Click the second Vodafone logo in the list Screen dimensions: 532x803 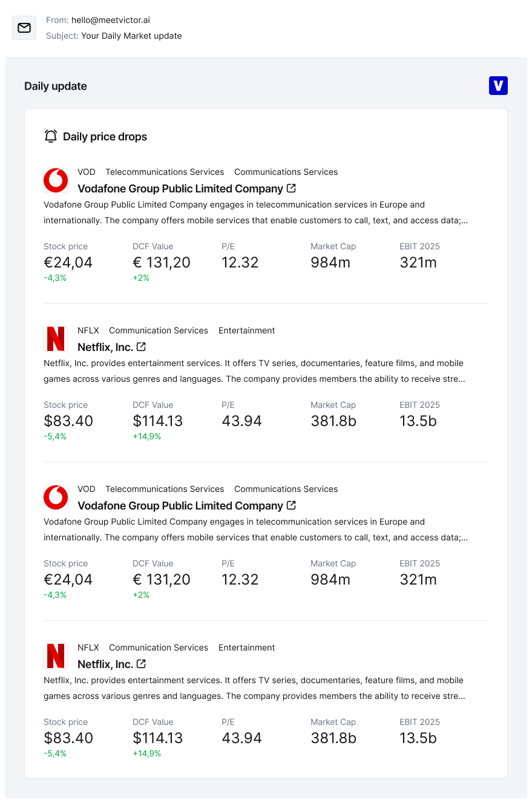[56, 497]
